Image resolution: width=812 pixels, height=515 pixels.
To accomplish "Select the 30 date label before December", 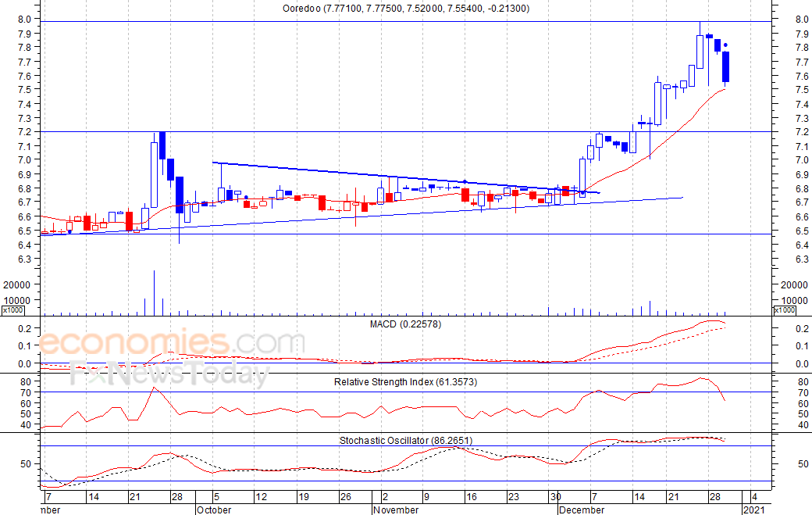I will (556, 497).
